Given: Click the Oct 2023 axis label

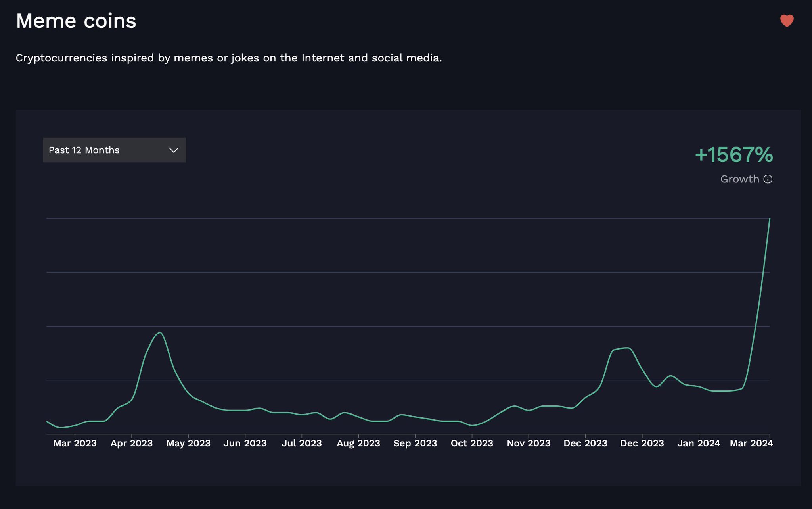Looking at the screenshot, I should [472, 443].
